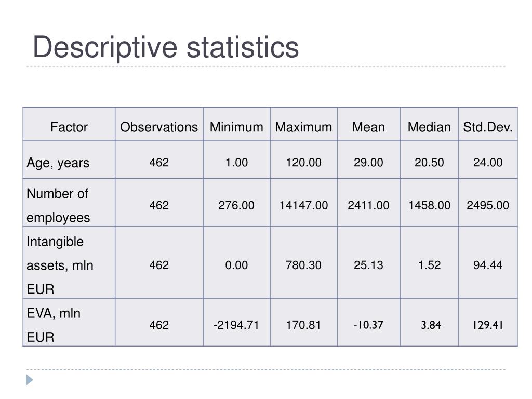Click the Median column header
This screenshot has height=399, width=532.
[429, 127]
